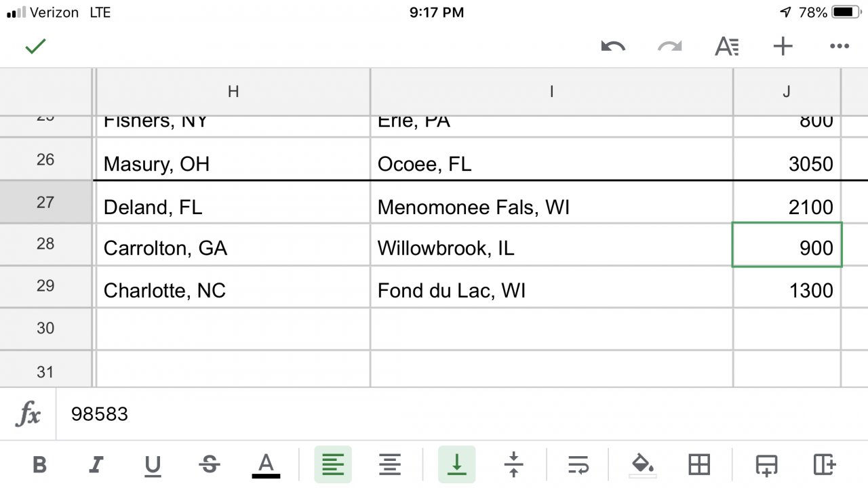Align cell content to vertical middle
The width and height of the screenshot is (868, 488).
[x=513, y=465]
